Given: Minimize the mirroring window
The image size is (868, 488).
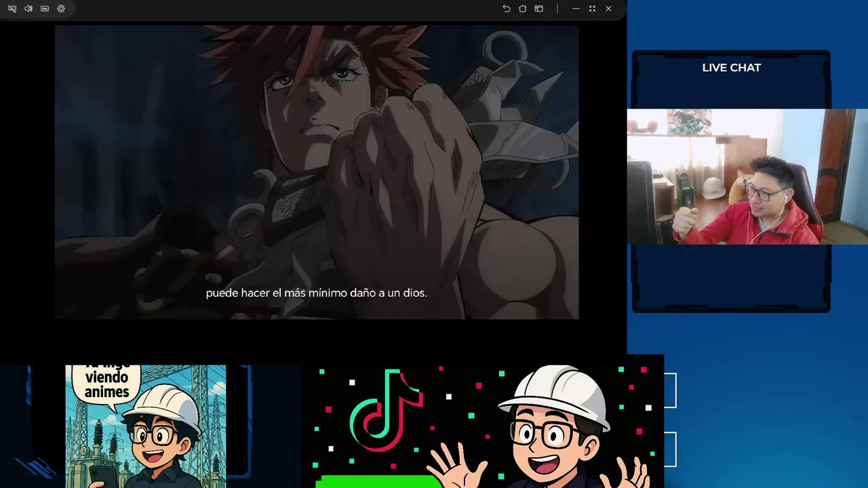Looking at the screenshot, I should [576, 9].
